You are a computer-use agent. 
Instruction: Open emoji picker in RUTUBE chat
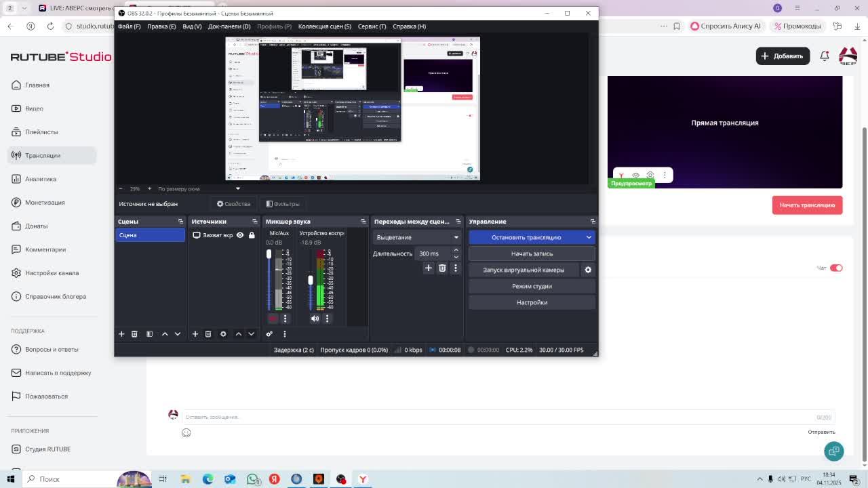[186, 433]
